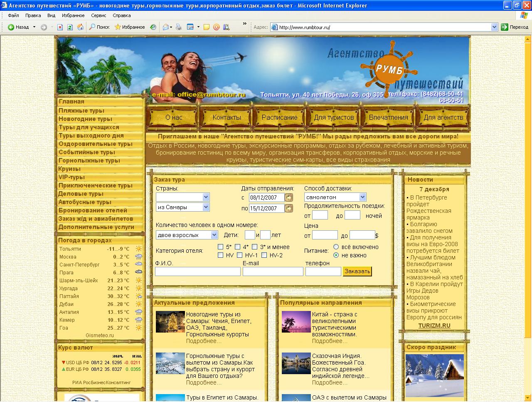Open the 'самолетом' delivery method dropdown

[x=335, y=197]
